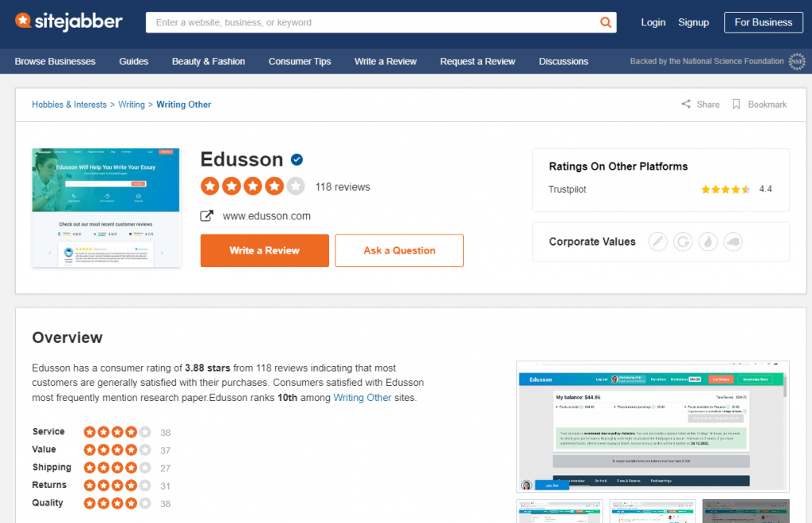
Task: Click the Trustpilot score 4.4
Action: click(765, 189)
